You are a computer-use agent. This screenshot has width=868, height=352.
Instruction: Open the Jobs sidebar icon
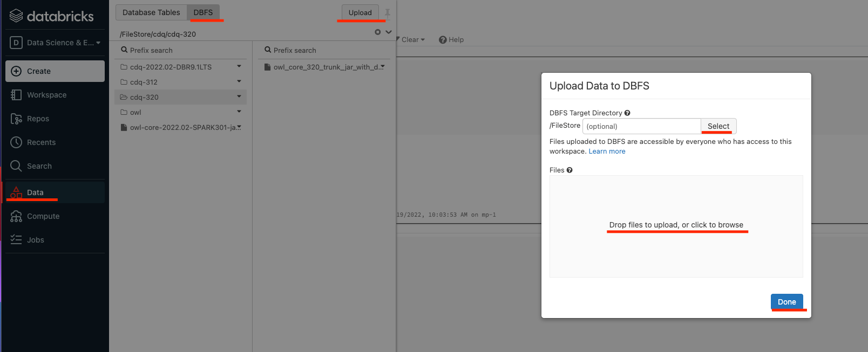click(16, 240)
